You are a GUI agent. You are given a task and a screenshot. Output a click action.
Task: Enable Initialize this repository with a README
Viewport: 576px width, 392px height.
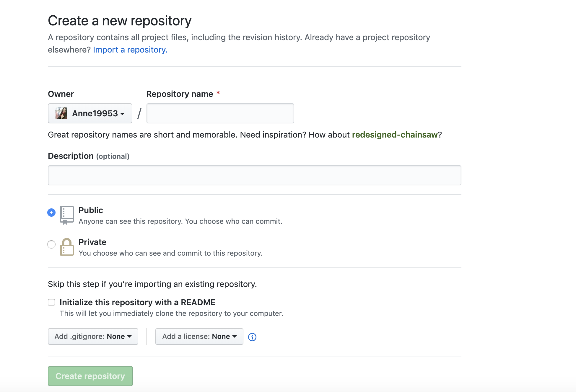[x=51, y=302]
